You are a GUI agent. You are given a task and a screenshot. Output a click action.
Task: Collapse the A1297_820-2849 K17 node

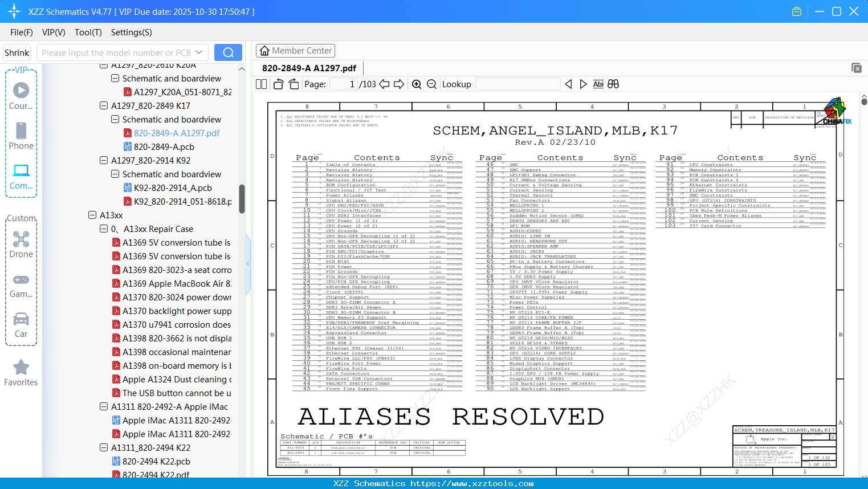click(104, 105)
